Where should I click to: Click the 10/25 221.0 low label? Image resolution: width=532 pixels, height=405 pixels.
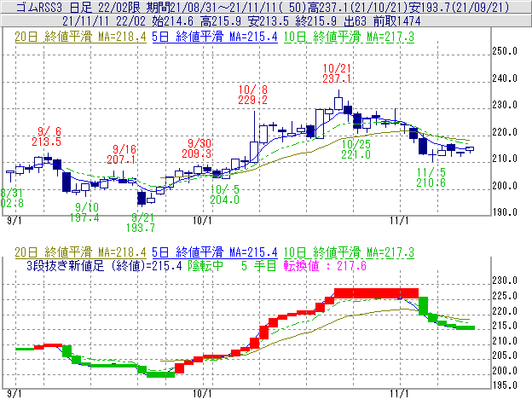coord(356,149)
